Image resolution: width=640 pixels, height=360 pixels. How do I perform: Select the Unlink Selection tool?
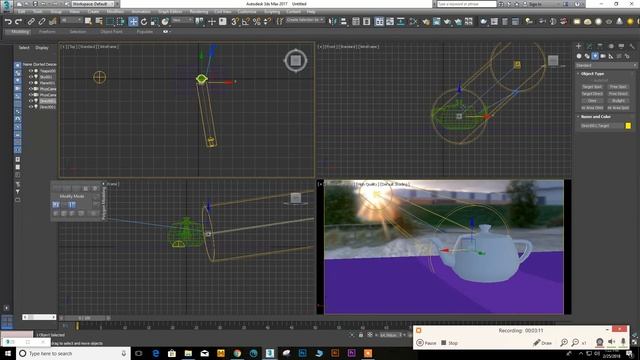(42, 21)
